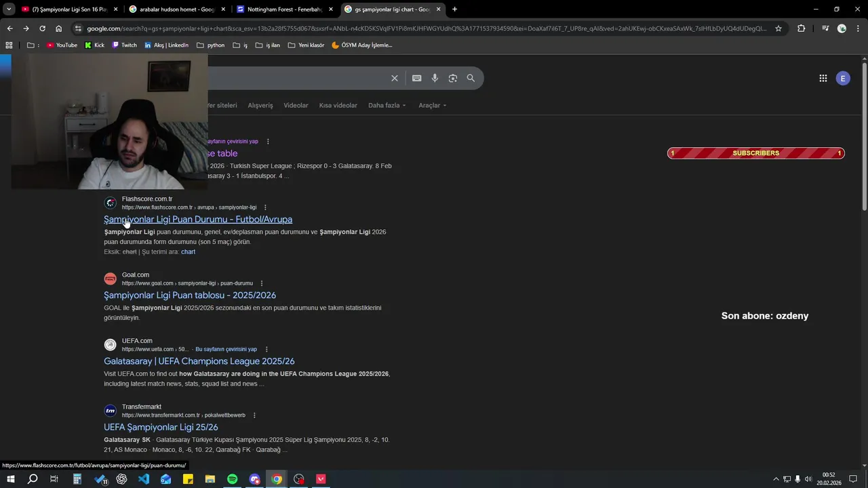Open Galatasaray UEFA Champions League 2025/26 result
The image size is (868, 488).
(199, 361)
